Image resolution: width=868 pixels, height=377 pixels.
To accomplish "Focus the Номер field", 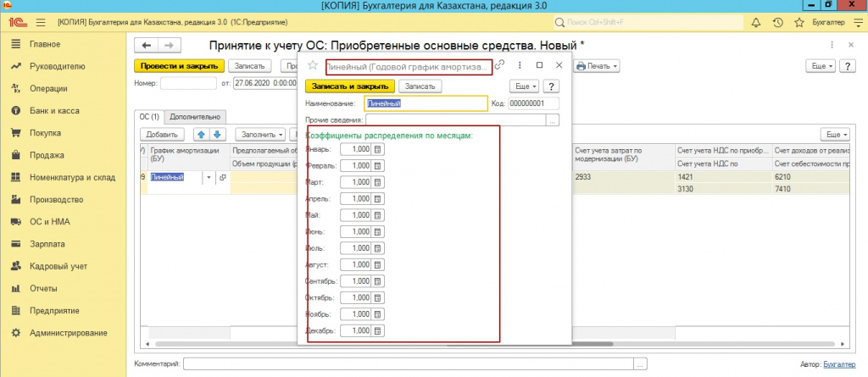I will [188, 84].
